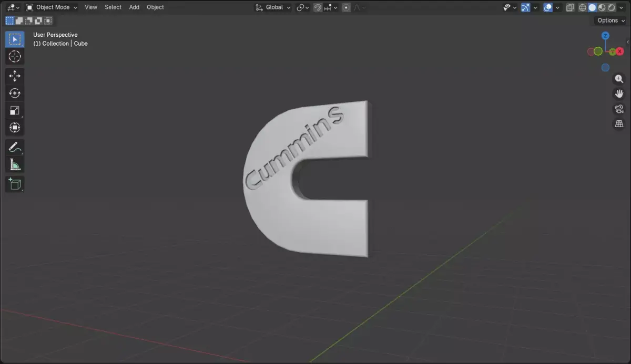Set selection mode to extend
This screenshot has width=631, height=364.
19,20
